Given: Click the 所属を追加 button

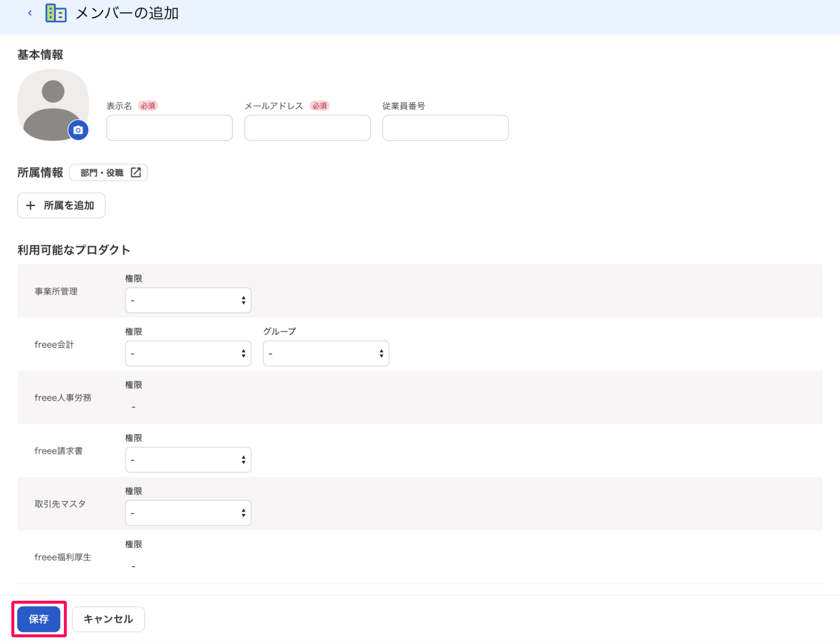Looking at the screenshot, I should (x=61, y=205).
